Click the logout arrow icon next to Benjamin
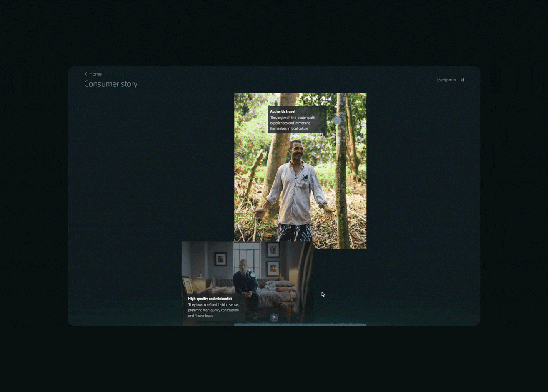Screen dimensions: 548x392 [462, 80]
